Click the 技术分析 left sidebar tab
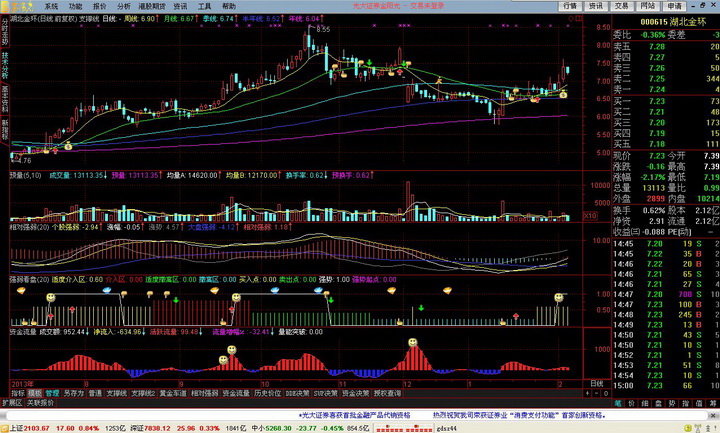 pos(4,64)
